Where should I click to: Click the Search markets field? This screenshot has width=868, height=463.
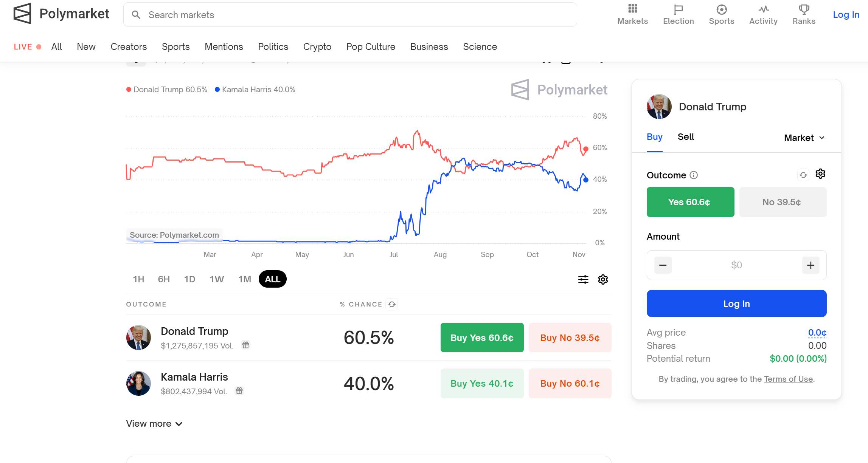point(350,15)
